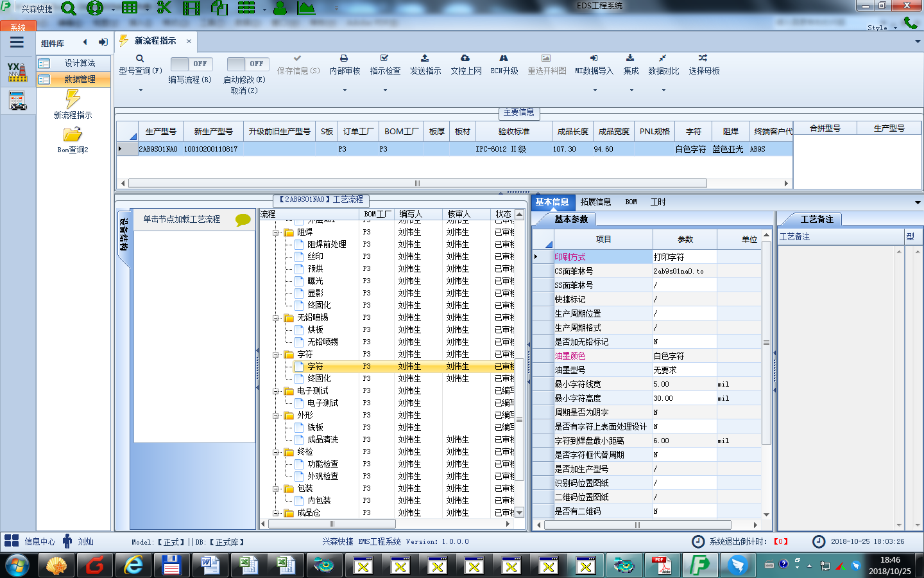
Task: Close the 新流程指示 tab
Action: (x=189, y=41)
